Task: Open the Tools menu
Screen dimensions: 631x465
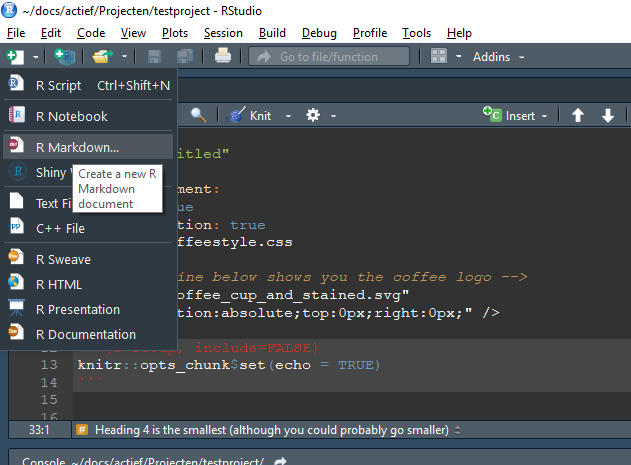Action: click(x=417, y=33)
